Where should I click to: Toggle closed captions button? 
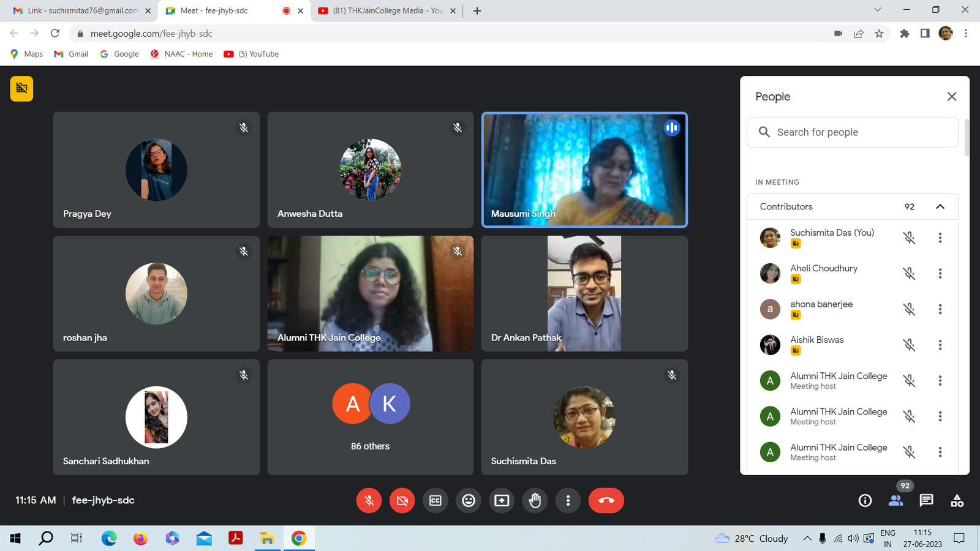point(435,500)
